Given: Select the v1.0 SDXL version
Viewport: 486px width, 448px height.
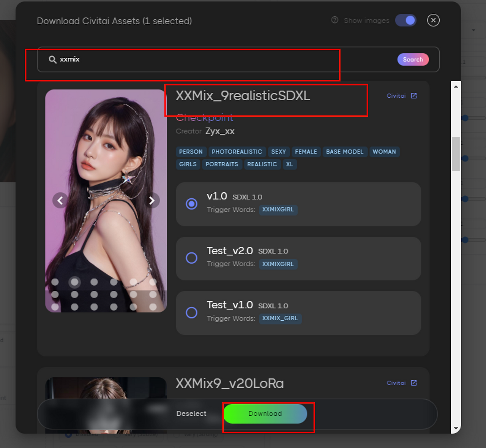Looking at the screenshot, I should click(x=191, y=204).
